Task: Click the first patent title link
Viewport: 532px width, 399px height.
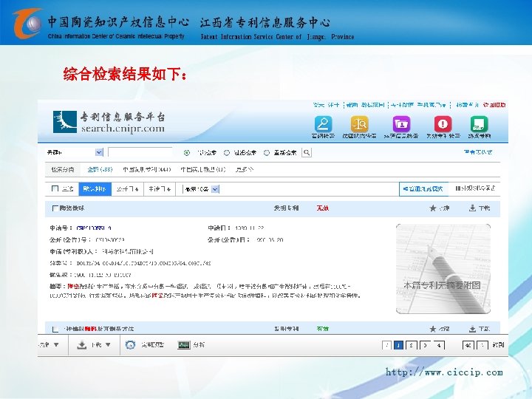Action: pos(72,208)
